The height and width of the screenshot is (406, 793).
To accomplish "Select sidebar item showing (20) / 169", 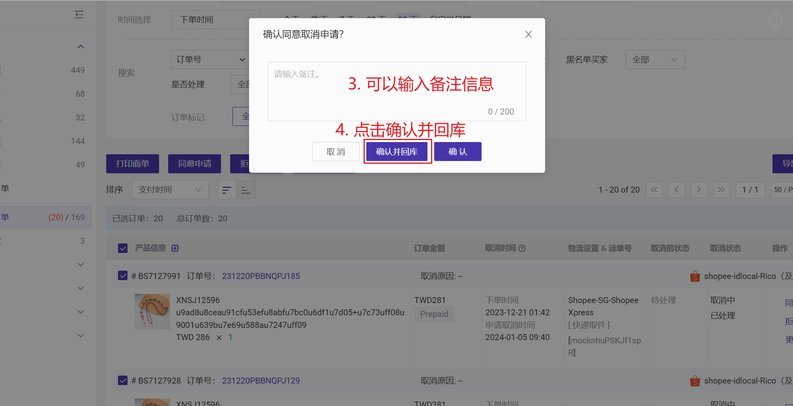I will (46, 217).
